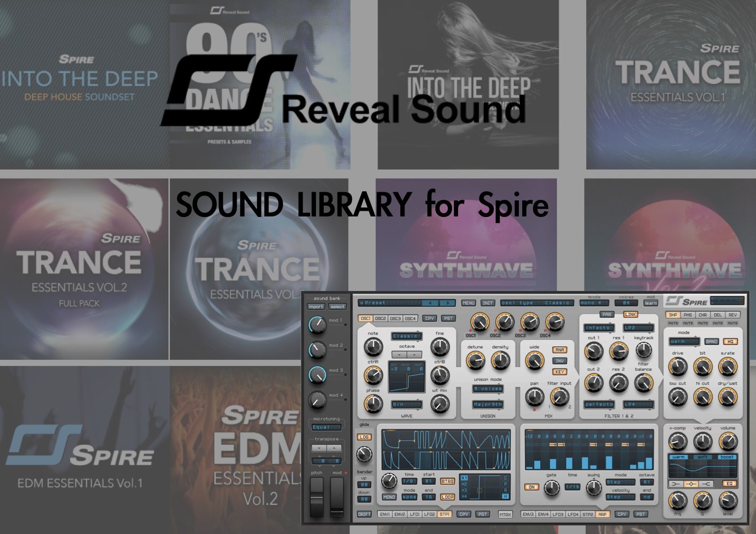The width and height of the screenshot is (756, 534).
Task: Toggle KEY mix option
Action: pos(560,372)
